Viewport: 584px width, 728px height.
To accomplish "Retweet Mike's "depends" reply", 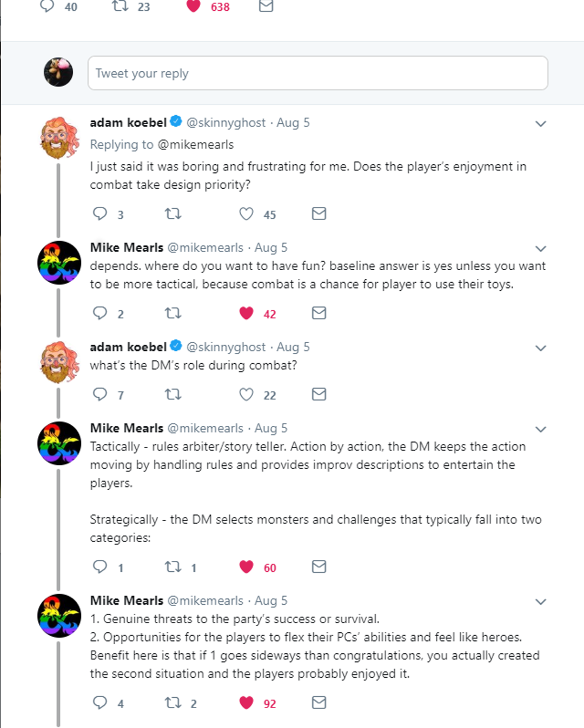I will [x=172, y=313].
